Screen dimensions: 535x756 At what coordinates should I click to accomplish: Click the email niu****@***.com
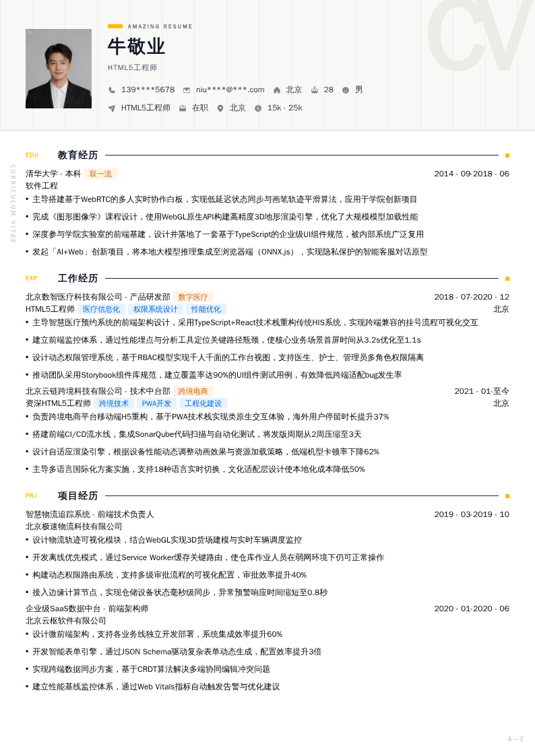pos(230,90)
